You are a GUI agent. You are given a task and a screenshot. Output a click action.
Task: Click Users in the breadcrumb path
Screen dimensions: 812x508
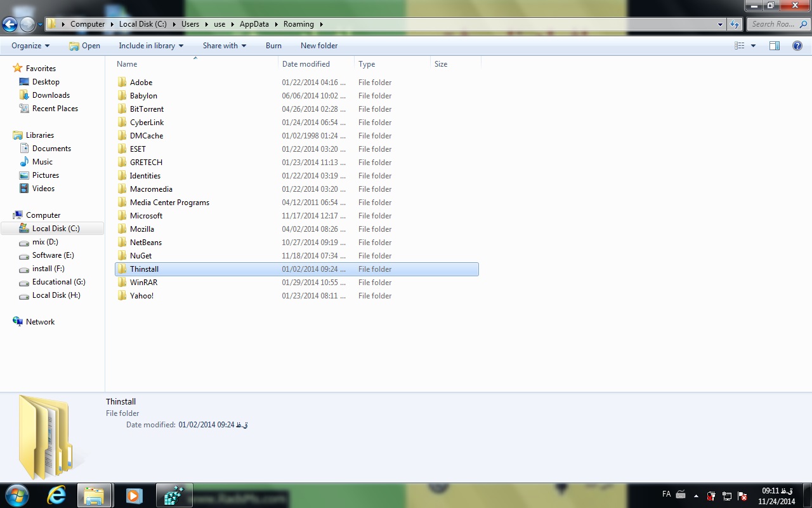[x=190, y=24]
